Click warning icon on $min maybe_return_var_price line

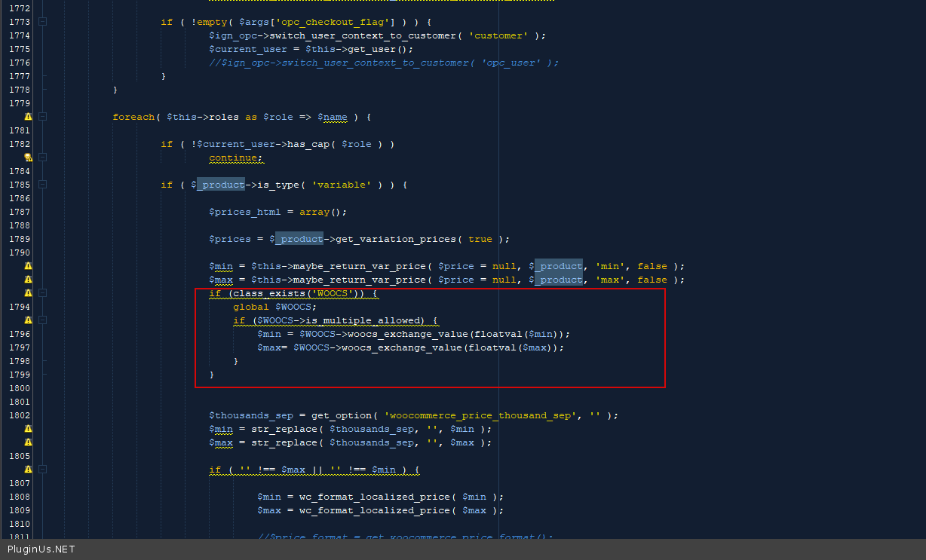[x=28, y=266]
